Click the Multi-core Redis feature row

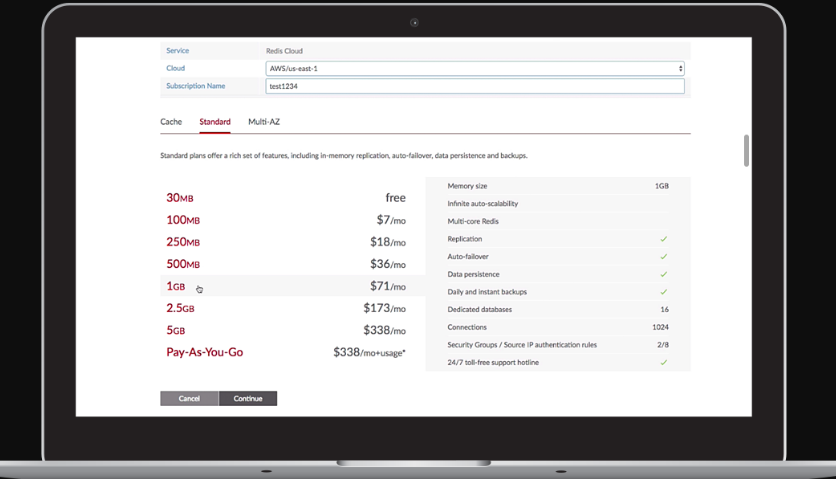[558, 221]
